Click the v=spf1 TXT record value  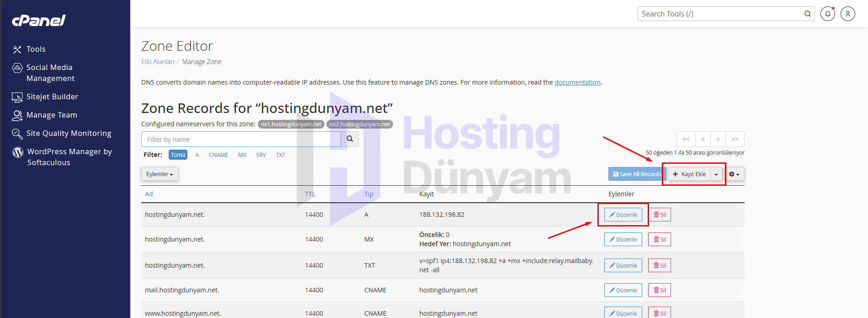[x=506, y=265]
